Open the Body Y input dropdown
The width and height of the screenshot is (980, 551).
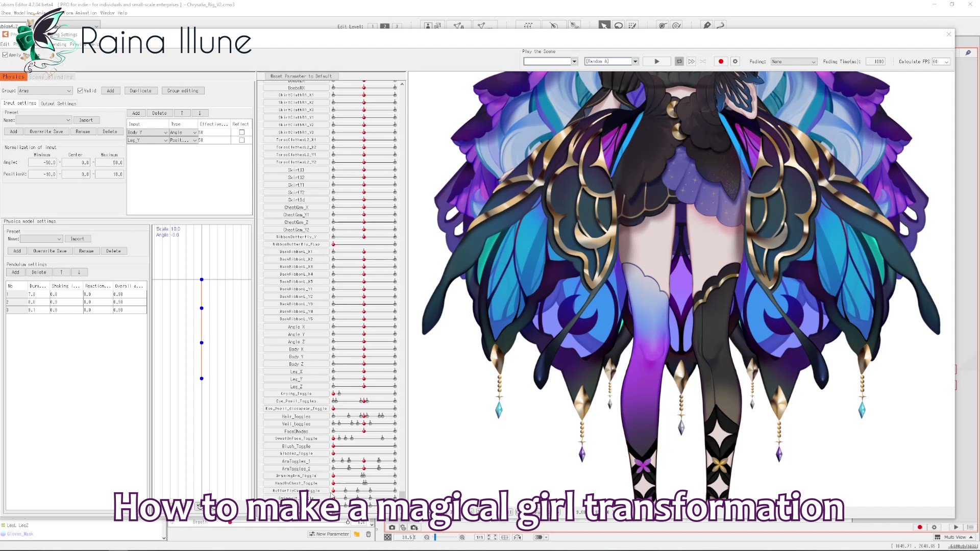tap(148, 133)
